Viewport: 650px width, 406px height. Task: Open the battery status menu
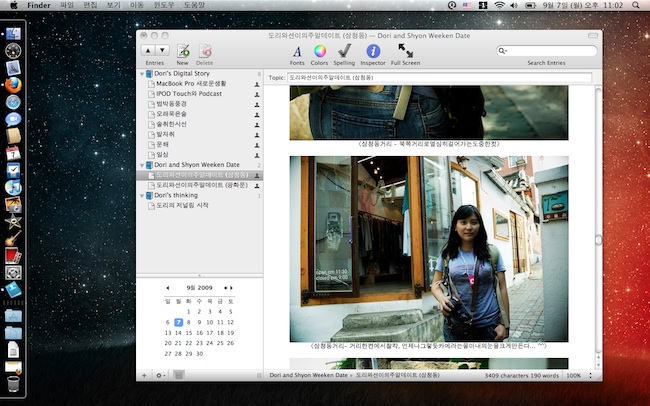[531, 5]
